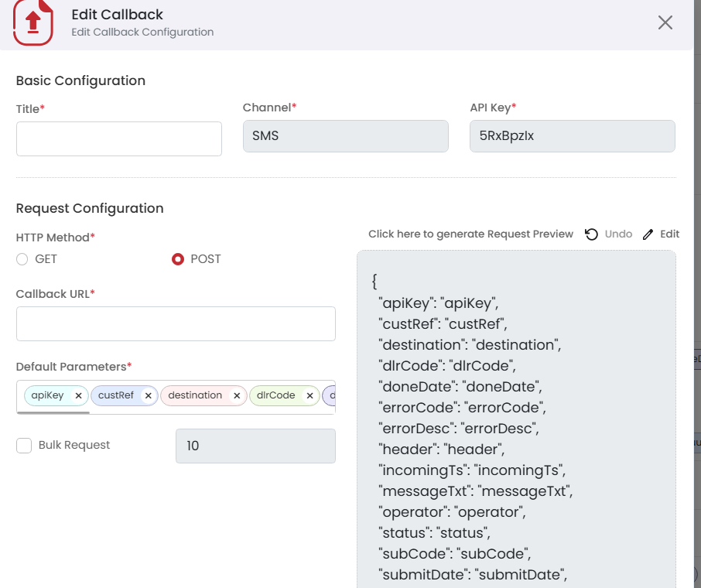This screenshot has height=588, width=701.
Task: Click 'Click here to generate Request Preview'
Action: [470, 234]
